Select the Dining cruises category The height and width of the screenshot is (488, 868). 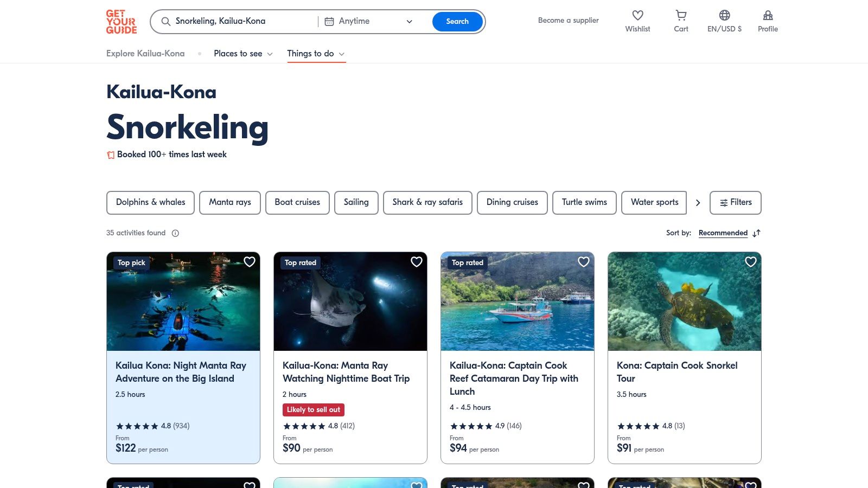(x=512, y=203)
